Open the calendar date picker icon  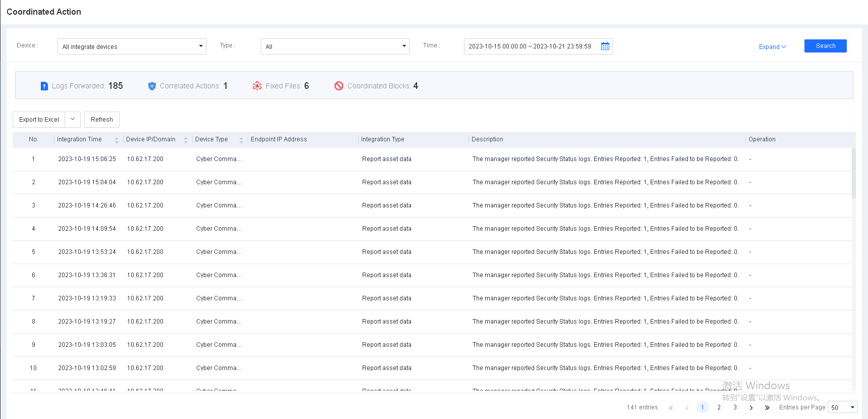[x=605, y=46]
